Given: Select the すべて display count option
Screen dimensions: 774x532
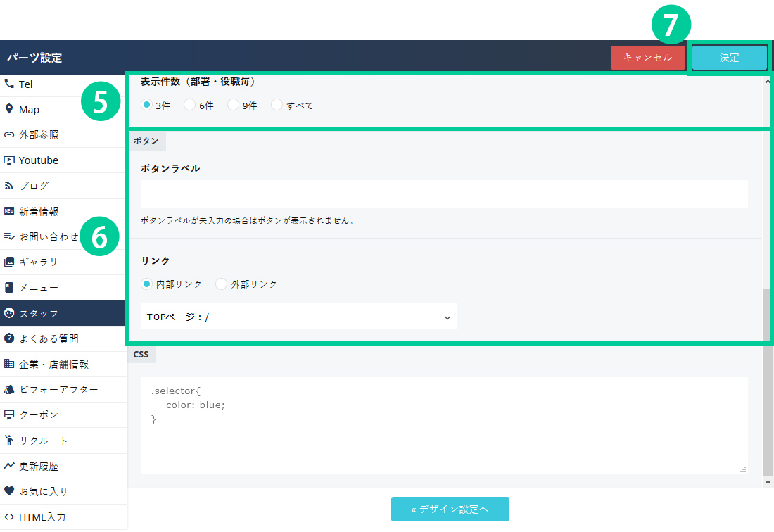Looking at the screenshot, I should 277,105.
